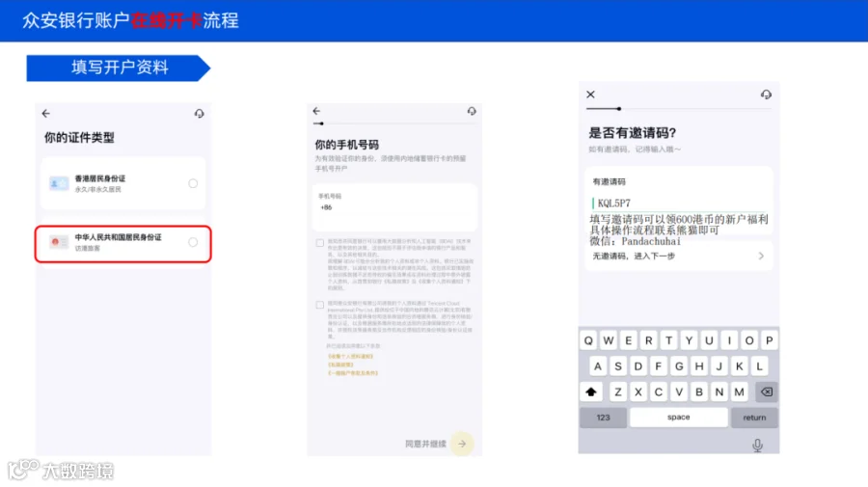Tap the Z key on keyboard
868x487 pixels.
pos(618,392)
